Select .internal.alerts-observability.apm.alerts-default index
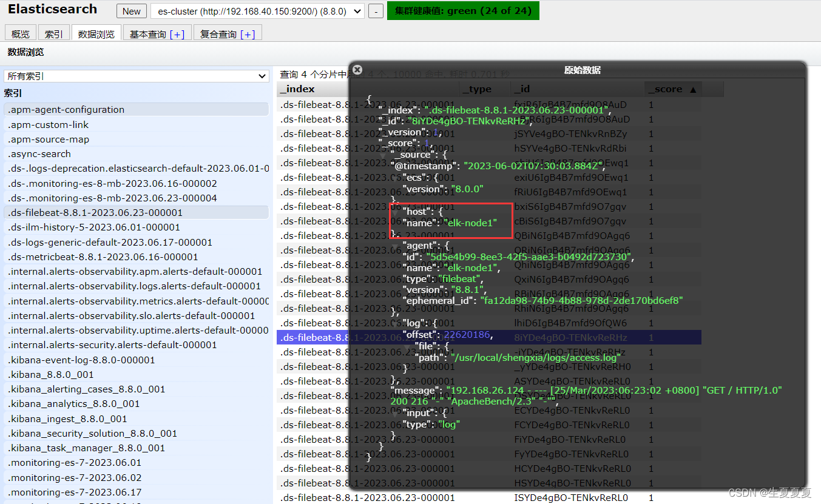Image resolution: width=821 pixels, height=504 pixels. [x=137, y=272]
